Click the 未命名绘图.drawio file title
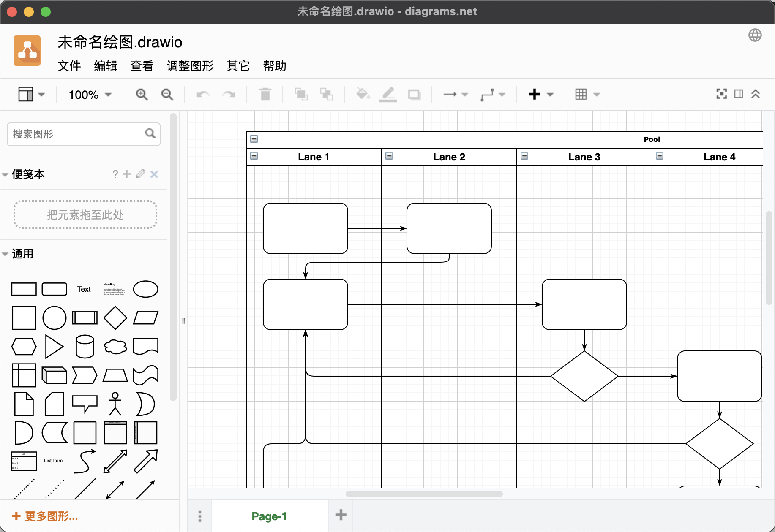Viewport: 775px width, 532px height. [120, 42]
